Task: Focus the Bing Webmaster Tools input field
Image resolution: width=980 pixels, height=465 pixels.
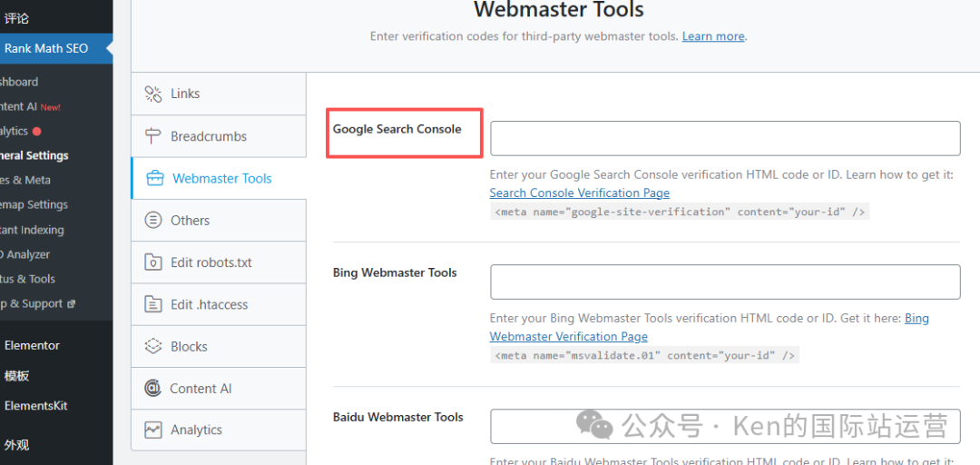Action: click(x=725, y=282)
